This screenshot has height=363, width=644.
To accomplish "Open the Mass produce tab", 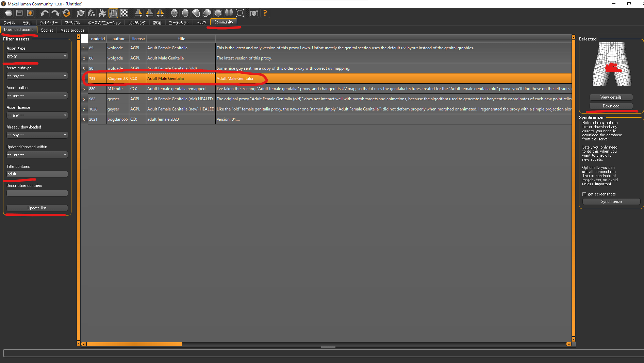I will click(72, 30).
